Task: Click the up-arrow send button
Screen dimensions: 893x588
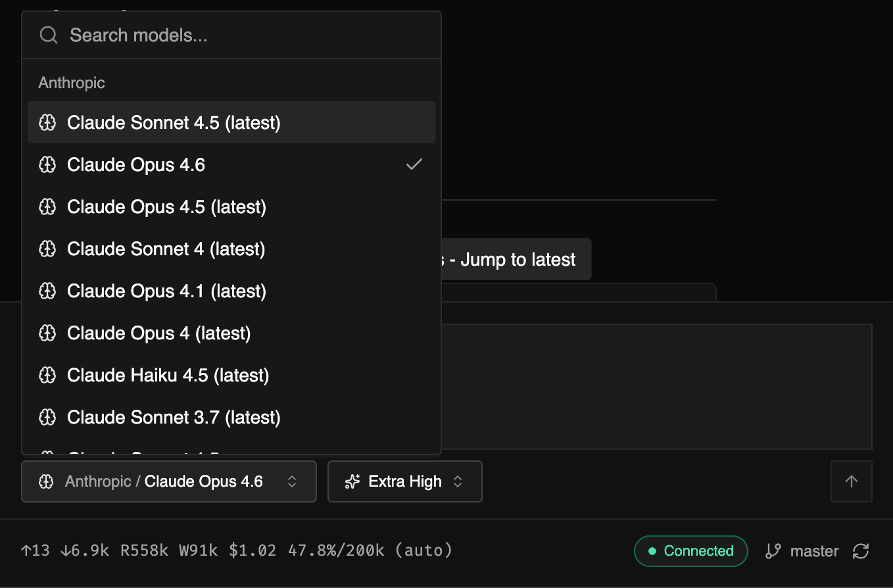Action: pos(851,481)
